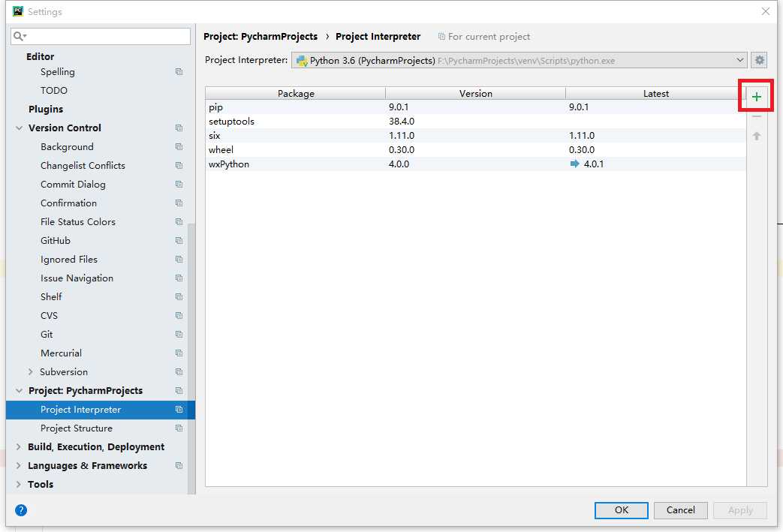Open the interpreter gear settings icon

coord(759,60)
